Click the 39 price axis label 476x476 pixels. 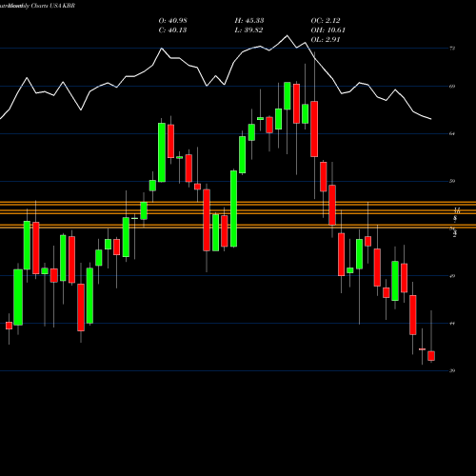pyautogui.click(x=452, y=370)
